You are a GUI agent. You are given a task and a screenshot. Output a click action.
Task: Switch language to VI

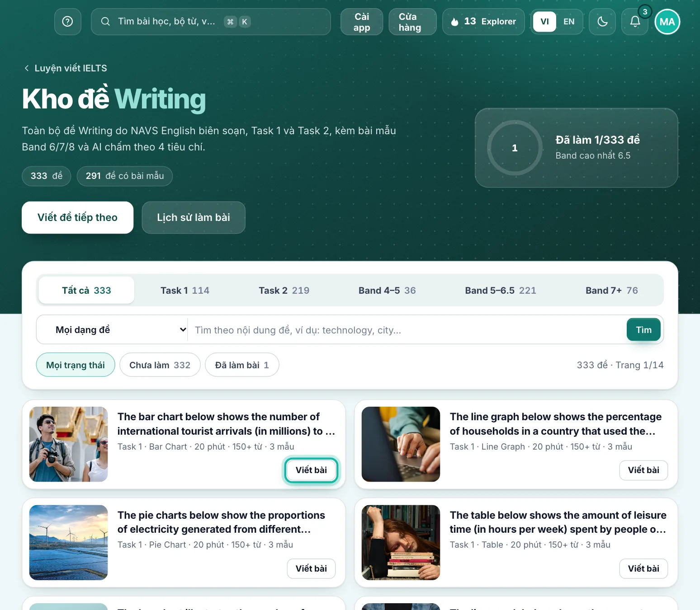[544, 22]
